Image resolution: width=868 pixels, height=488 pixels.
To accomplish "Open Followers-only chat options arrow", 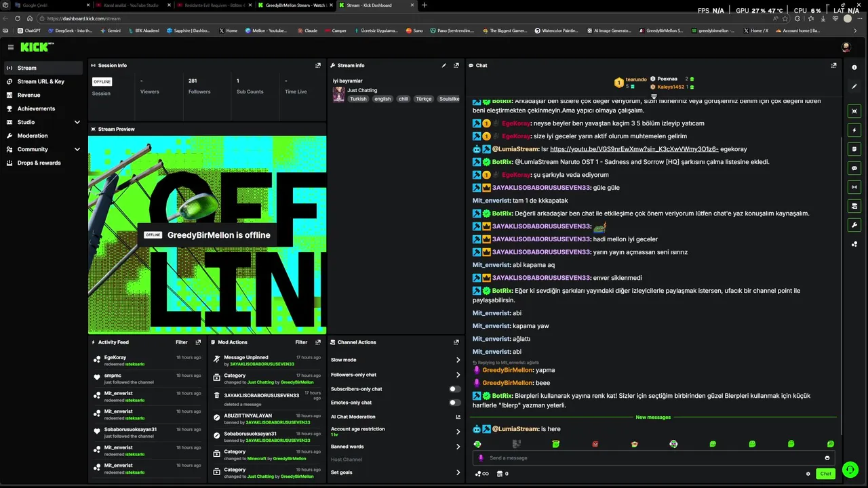I will 458,375.
